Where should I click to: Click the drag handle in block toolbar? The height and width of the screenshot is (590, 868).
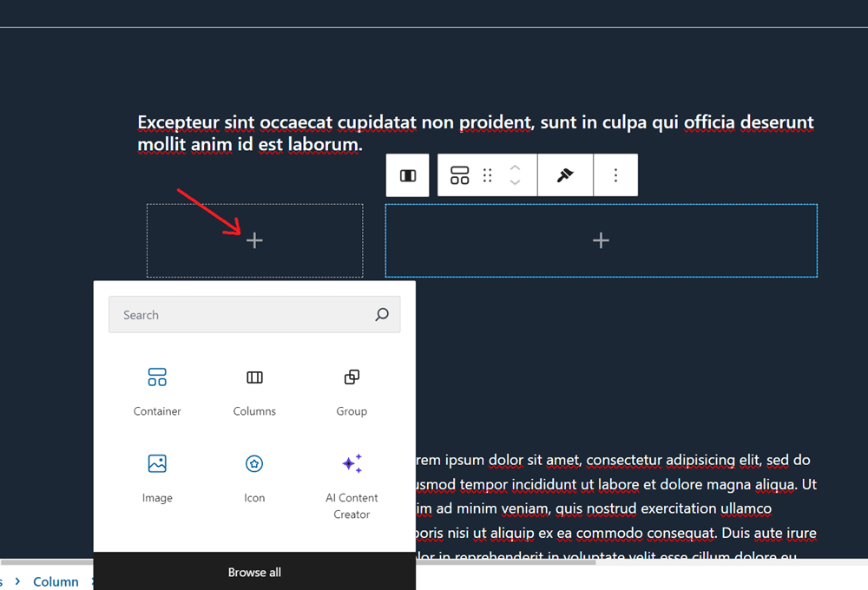tap(487, 176)
